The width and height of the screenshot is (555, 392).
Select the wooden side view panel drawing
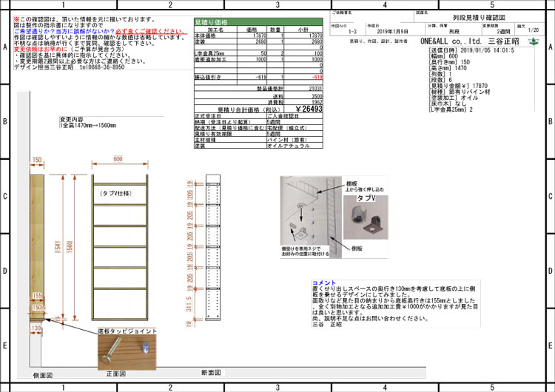(37, 248)
